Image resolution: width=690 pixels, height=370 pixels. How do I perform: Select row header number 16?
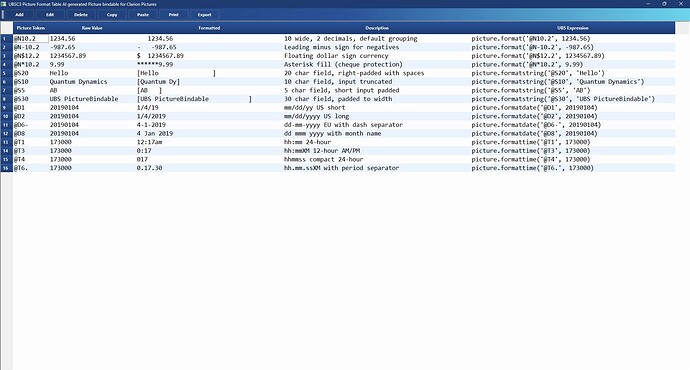pos(7,168)
